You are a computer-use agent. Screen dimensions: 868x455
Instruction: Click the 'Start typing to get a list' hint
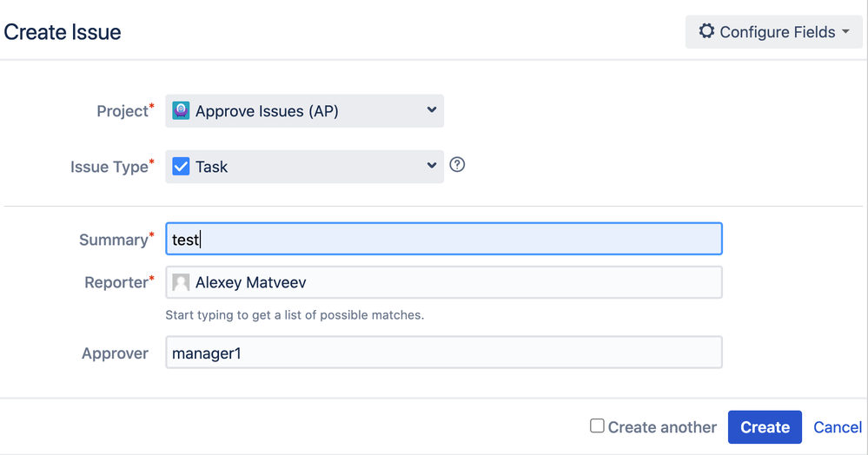[x=295, y=315]
